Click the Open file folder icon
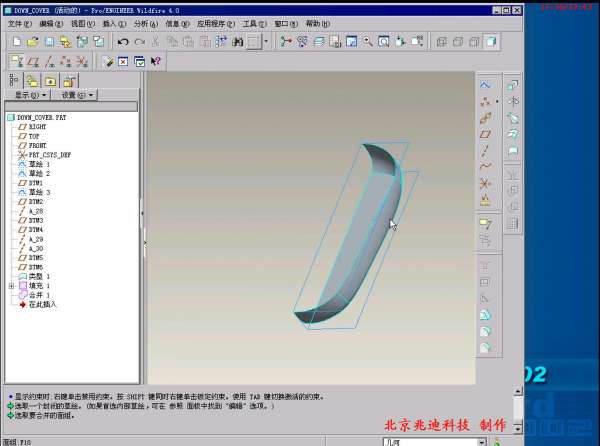Image resolution: width=600 pixels, height=446 pixels. pos(33,42)
